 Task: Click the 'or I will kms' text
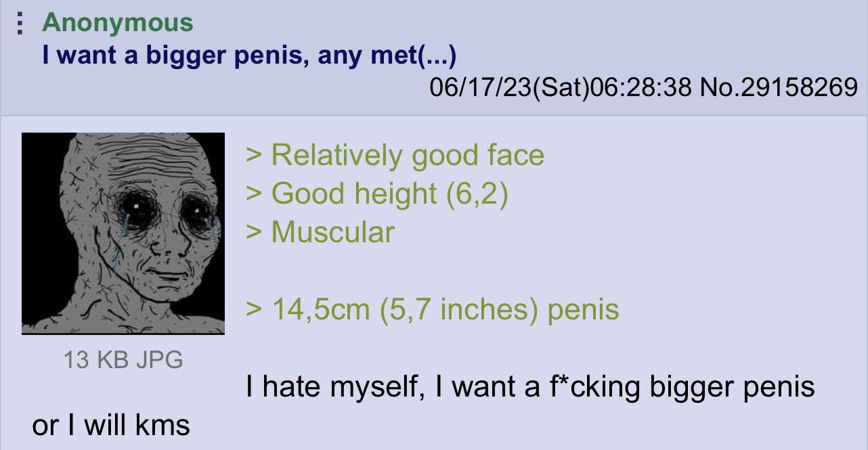[111, 425]
